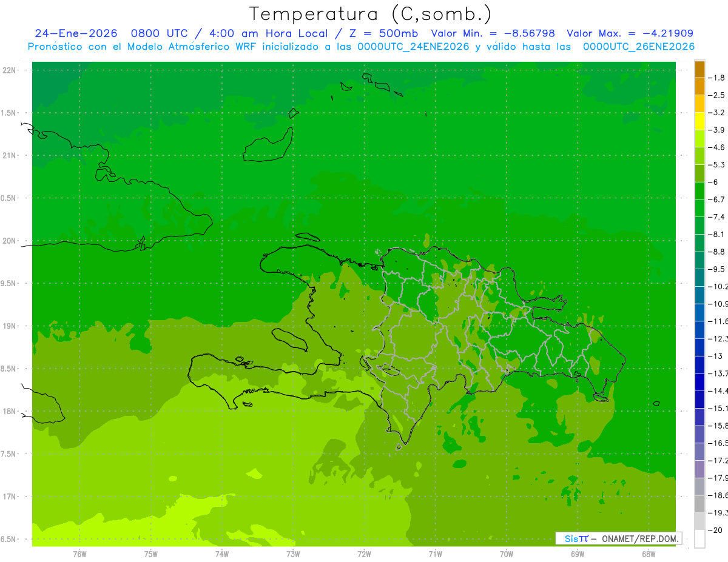Click the '73W' longitude axis label

(293, 554)
